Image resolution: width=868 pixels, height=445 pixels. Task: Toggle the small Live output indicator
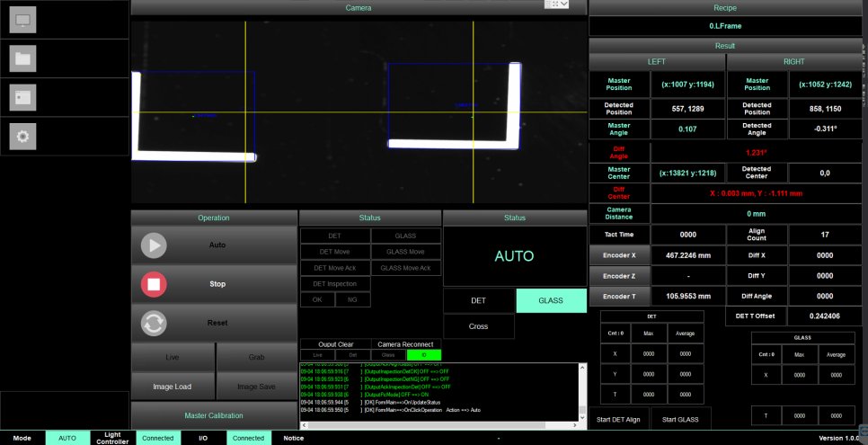(318, 355)
